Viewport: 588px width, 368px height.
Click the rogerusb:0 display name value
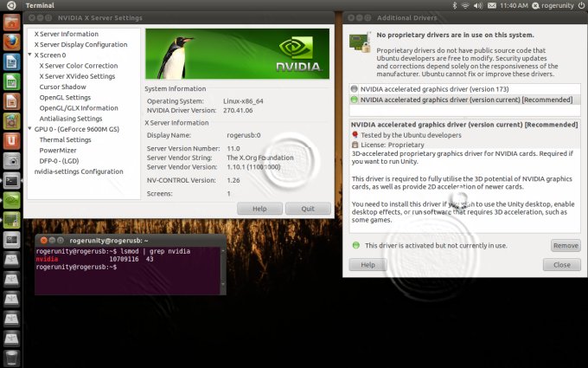[243, 135]
